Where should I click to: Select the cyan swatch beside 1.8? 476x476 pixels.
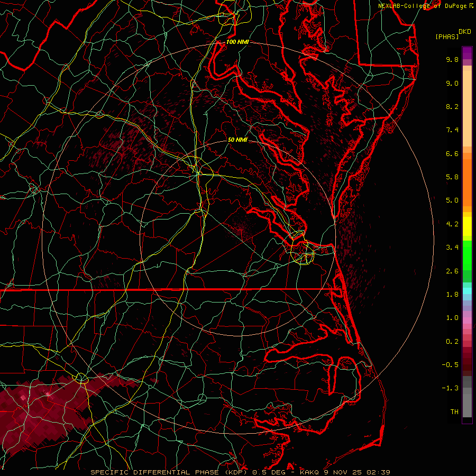coord(467,291)
